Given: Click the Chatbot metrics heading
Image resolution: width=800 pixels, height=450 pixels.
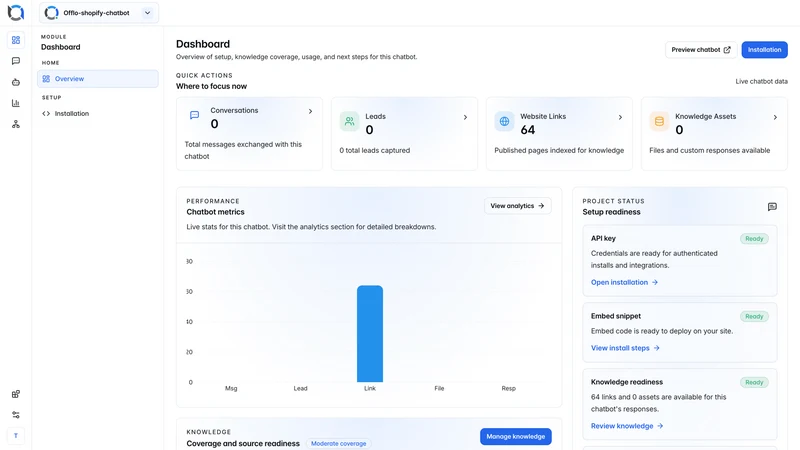Looking at the screenshot, I should click(215, 212).
